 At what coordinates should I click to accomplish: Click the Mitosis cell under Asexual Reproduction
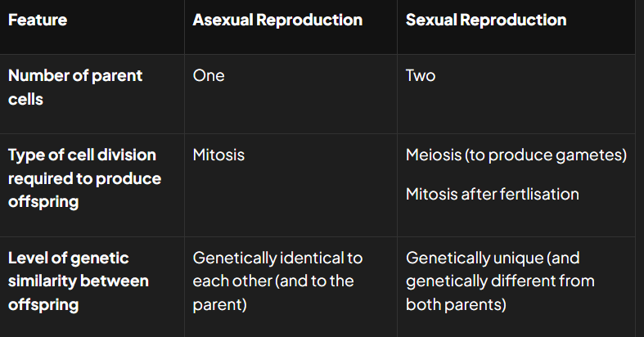point(218,155)
